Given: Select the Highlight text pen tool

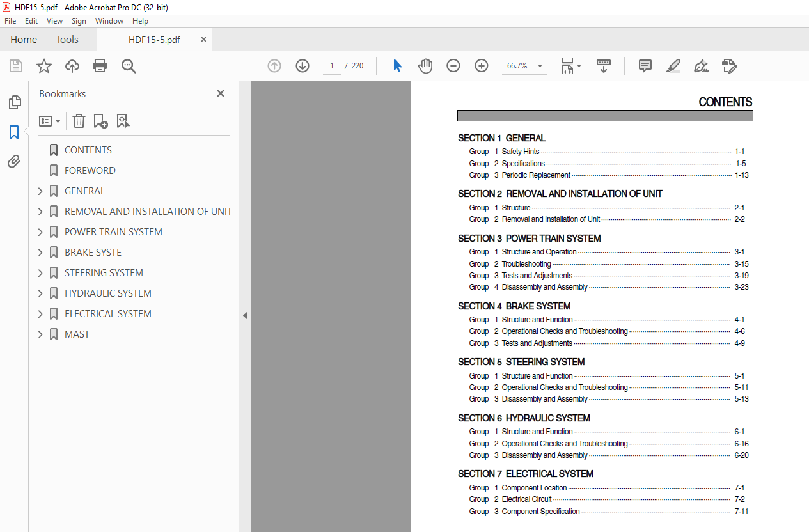Looking at the screenshot, I should (673, 66).
